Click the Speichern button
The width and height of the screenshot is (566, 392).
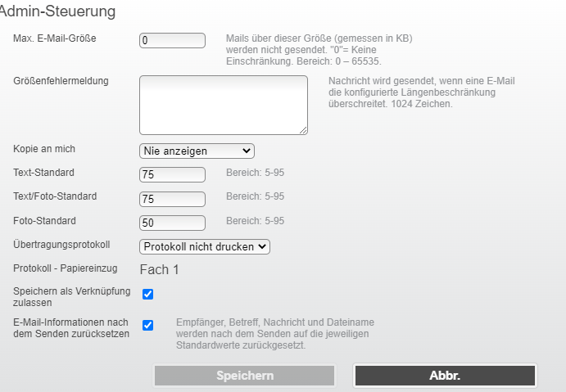coord(244,376)
